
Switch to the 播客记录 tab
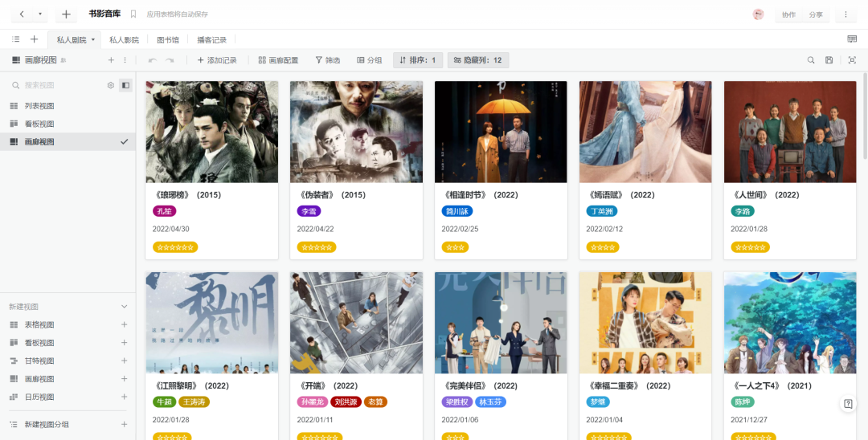tap(212, 40)
